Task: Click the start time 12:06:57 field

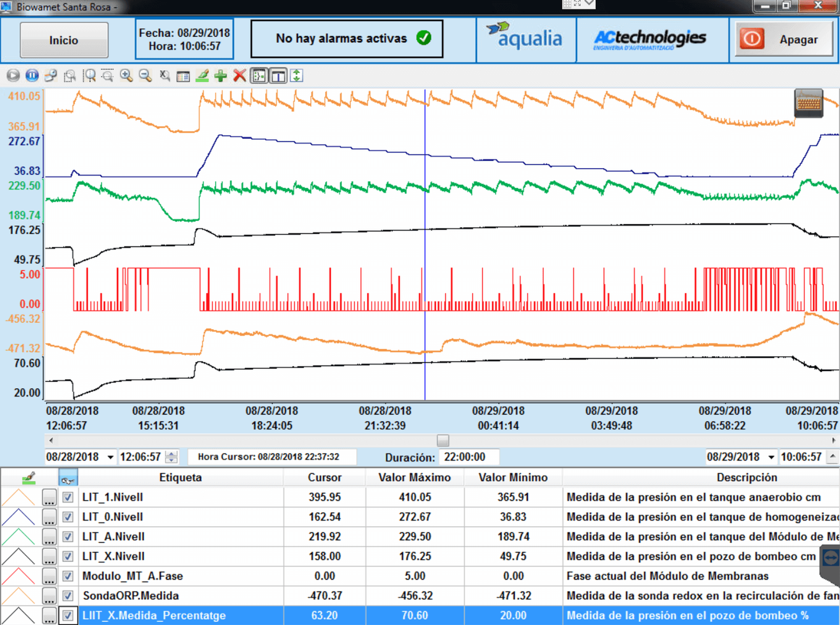Action: pyautogui.click(x=142, y=457)
